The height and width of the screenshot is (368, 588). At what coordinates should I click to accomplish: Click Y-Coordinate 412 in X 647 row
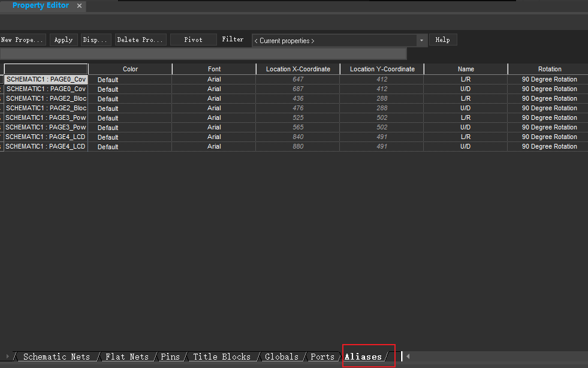pyautogui.click(x=382, y=80)
